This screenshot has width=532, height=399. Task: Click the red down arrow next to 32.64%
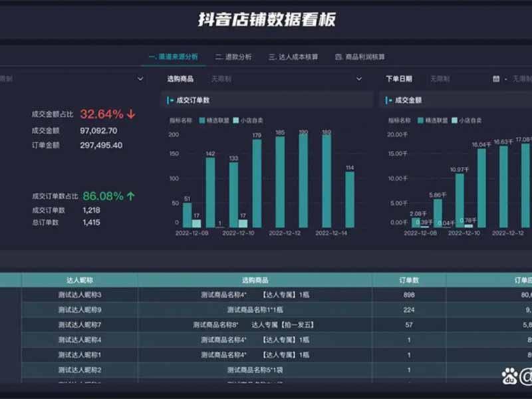point(131,114)
